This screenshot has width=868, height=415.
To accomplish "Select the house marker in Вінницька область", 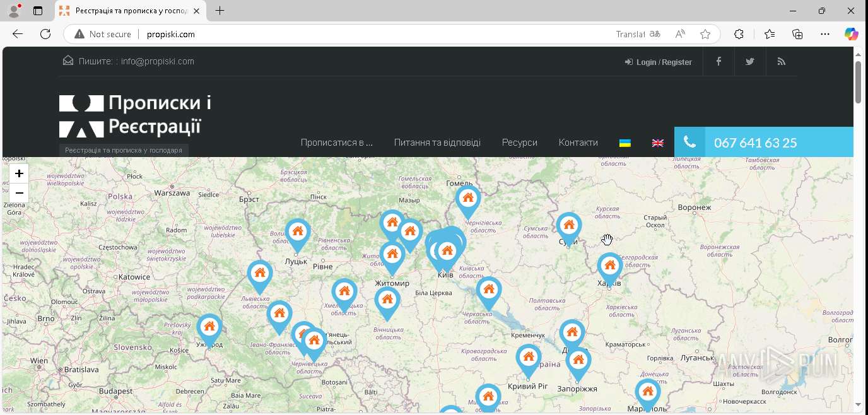I will click(387, 303).
